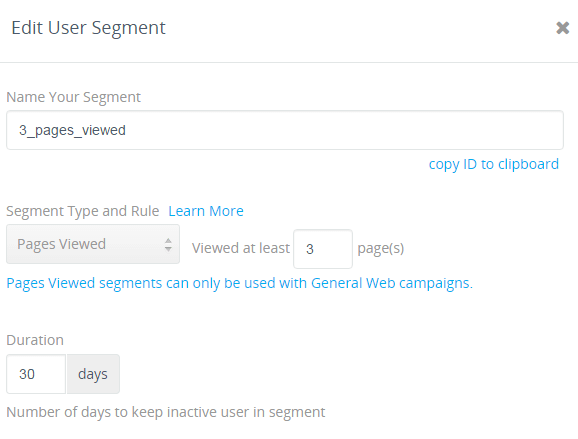The width and height of the screenshot is (578, 439).
Task: Open the Learn More link
Action: point(206,211)
